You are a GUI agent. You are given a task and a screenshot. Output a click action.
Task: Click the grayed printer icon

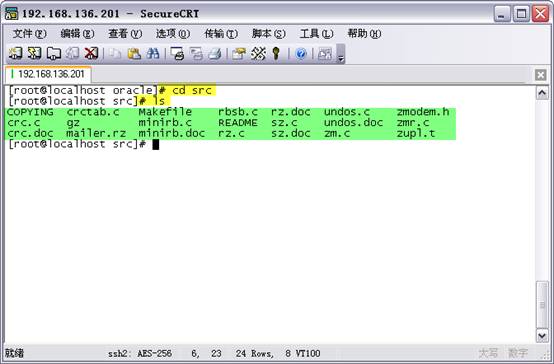(215, 53)
